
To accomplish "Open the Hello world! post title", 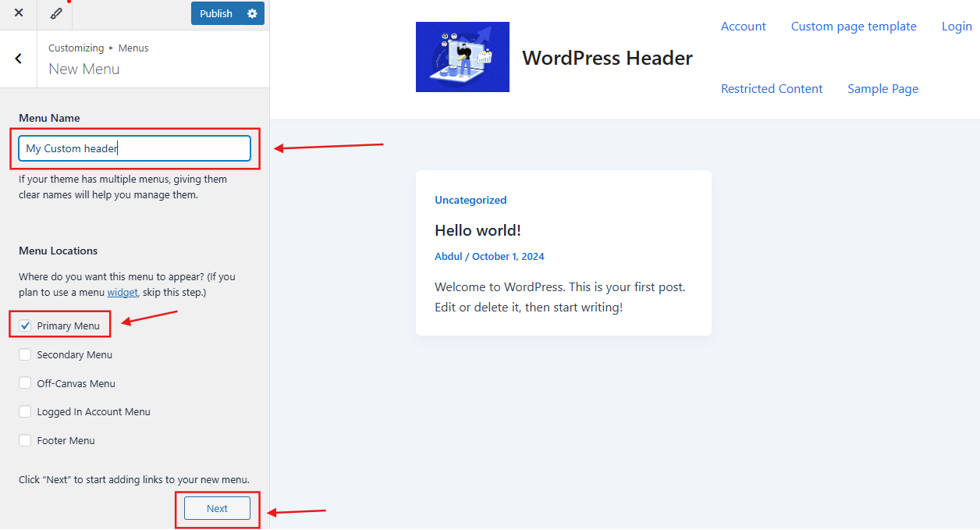I will tap(478, 230).
